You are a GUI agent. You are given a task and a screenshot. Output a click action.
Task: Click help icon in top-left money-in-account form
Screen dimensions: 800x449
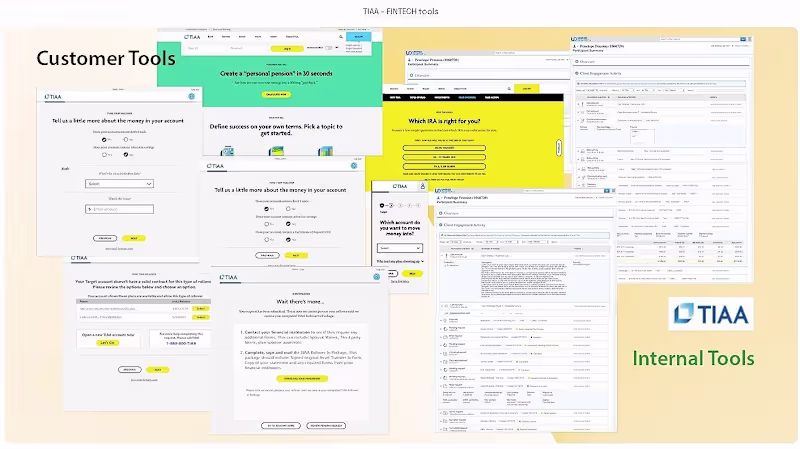point(191,96)
